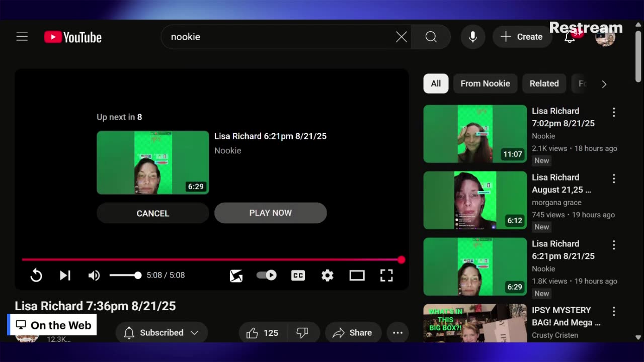Cancel the up next autoplay
Image resolution: width=644 pixels, height=362 pixels.
(x=153, y=213)
